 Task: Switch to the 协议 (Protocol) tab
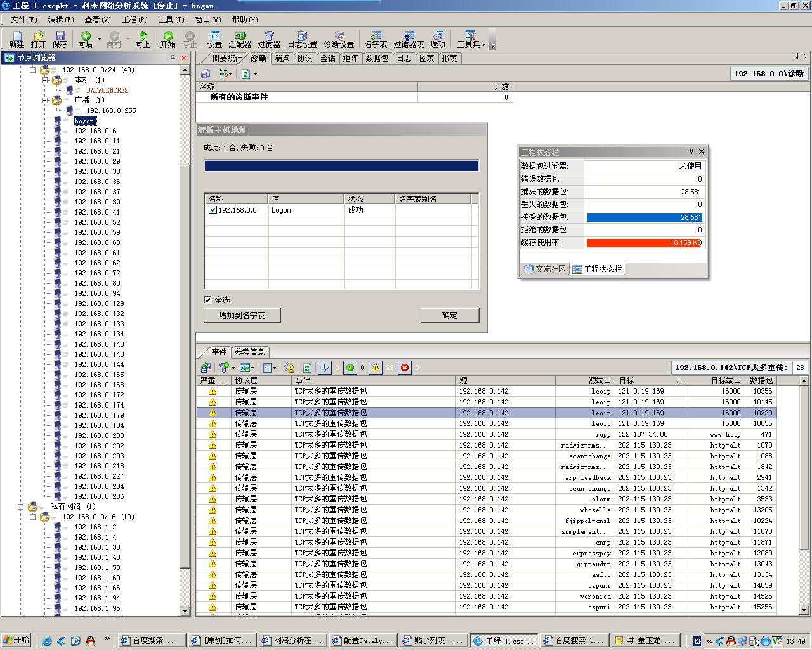(304, 58)
